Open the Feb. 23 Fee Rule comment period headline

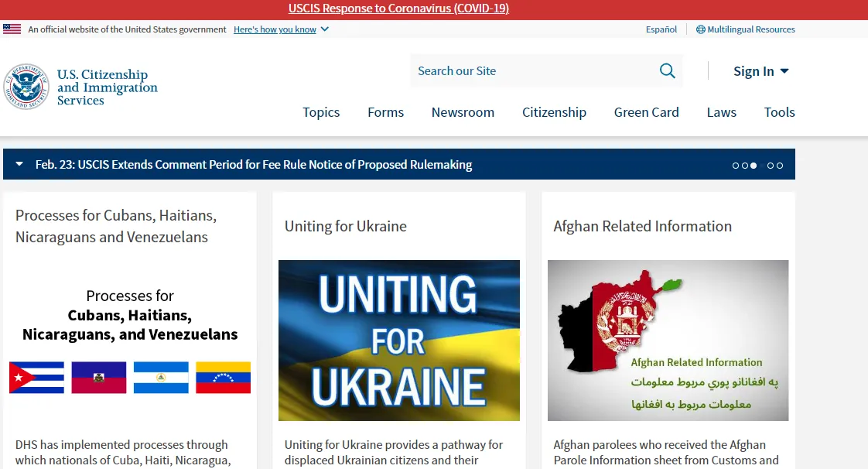coord(254,164)
